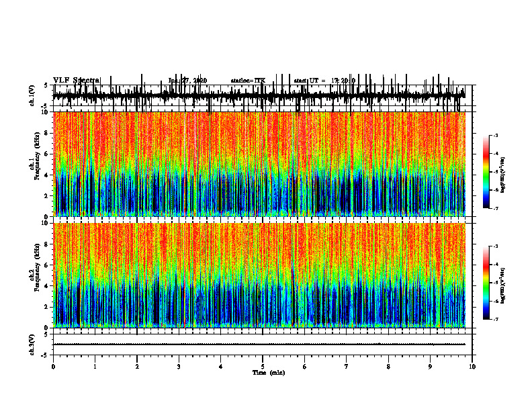This screenshot has width=532, height=411.
Task: Click time axis tick label '3'
Action: tap(179, 367)
